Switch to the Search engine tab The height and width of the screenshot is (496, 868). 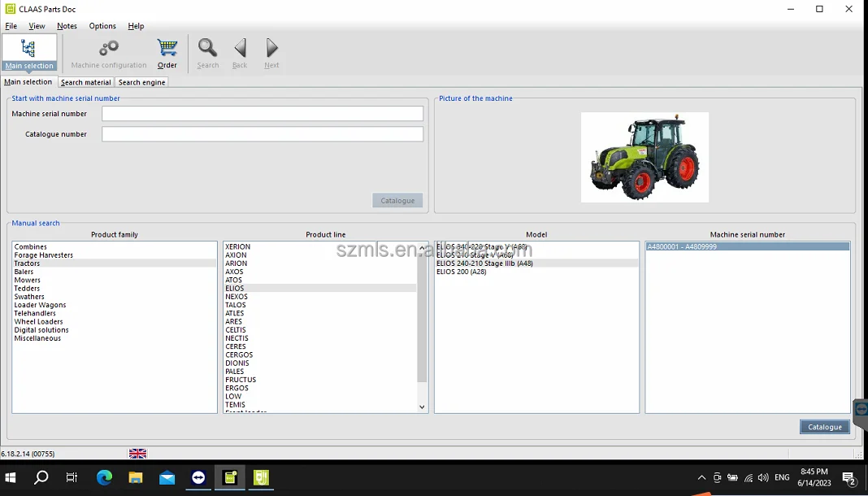[x=141, y=82]
